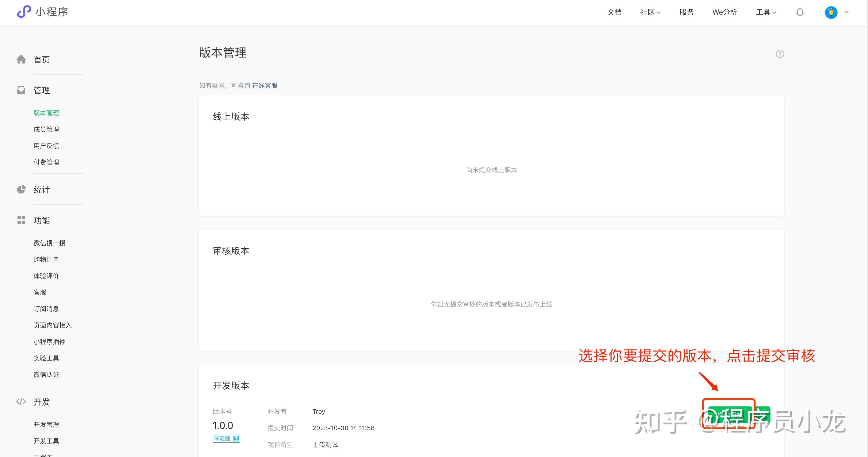
Task: Open the notification bell
Action: pyautogui.click(x=800, y=12)
